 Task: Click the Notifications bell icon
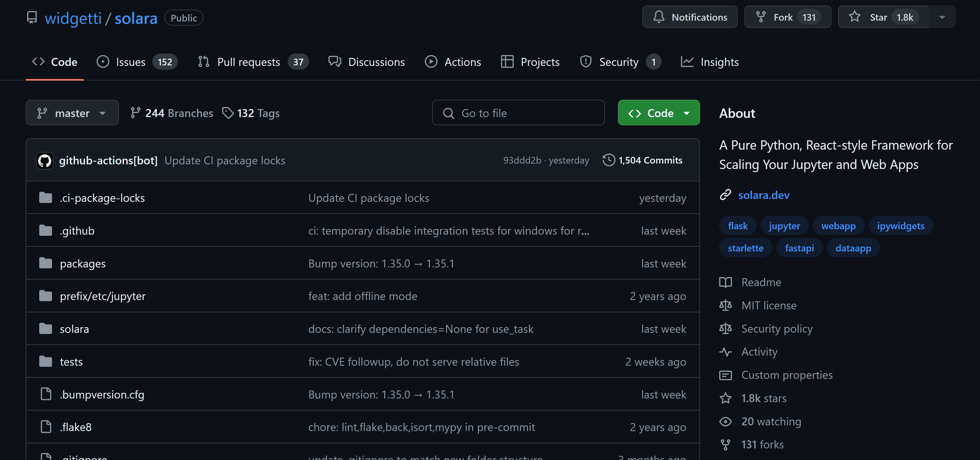pos(658,17)
